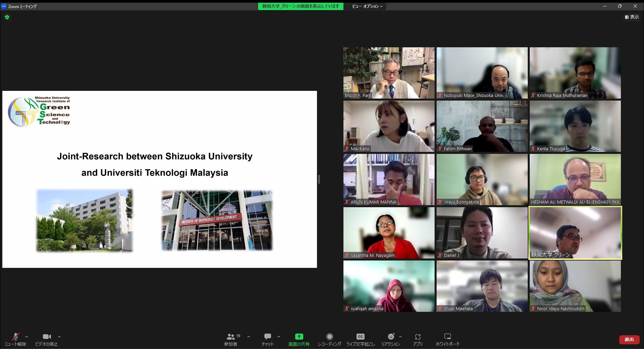Click muted mic icon on ARUN KUMAR MANNA
Viewport: 644px width, 349px height.
click(347, 202)
